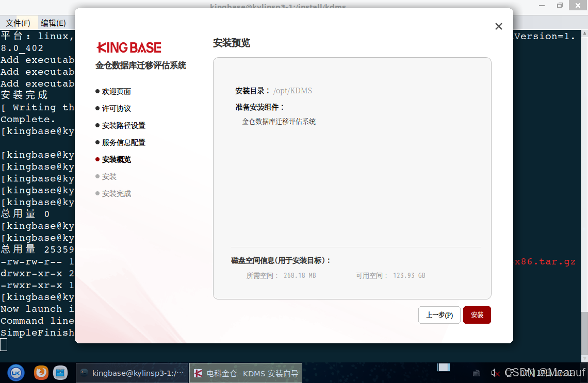Open terminal 编辑(E) menu
This screenshot has width=588, height=383.
(x=53, y=23)
